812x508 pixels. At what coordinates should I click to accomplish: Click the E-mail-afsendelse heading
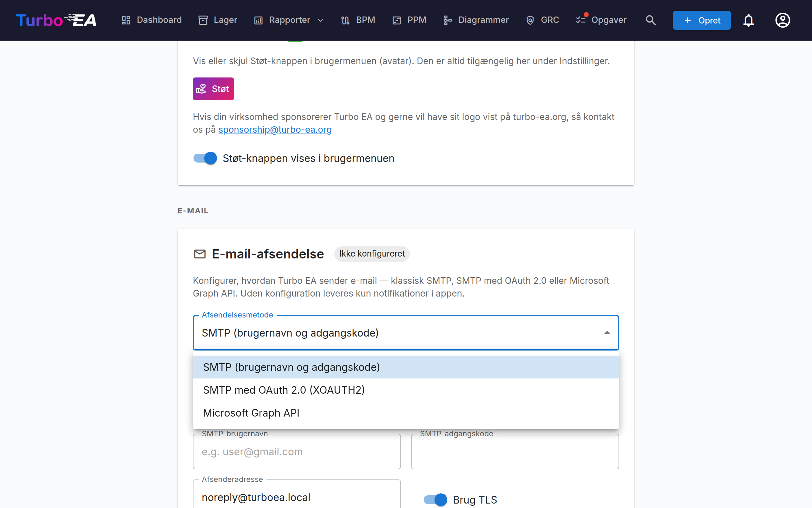point(268,254)
